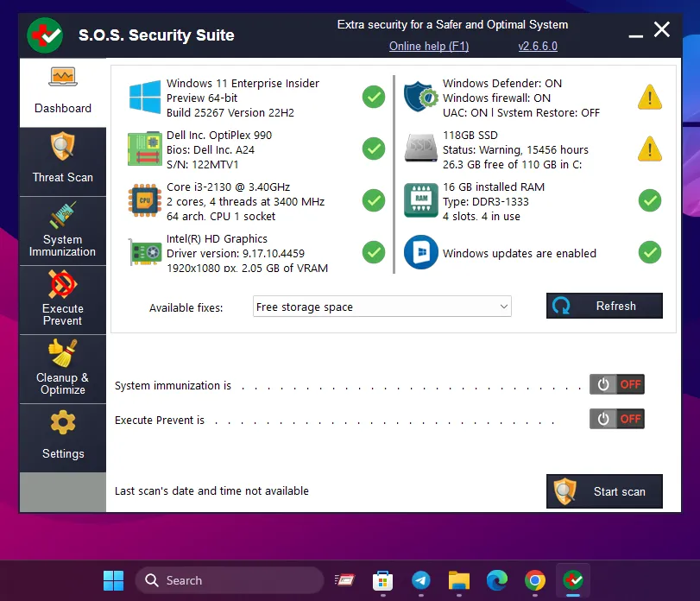The height and width of the screenshot is (601, 700).
Task: Click the Windows updates icon
Action: (421, 252)
